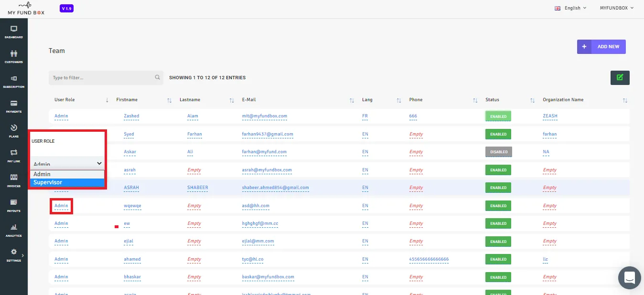Click the Empty phone cell for Syed
Viewport: 644px width, 295px height.
[416, 134]
